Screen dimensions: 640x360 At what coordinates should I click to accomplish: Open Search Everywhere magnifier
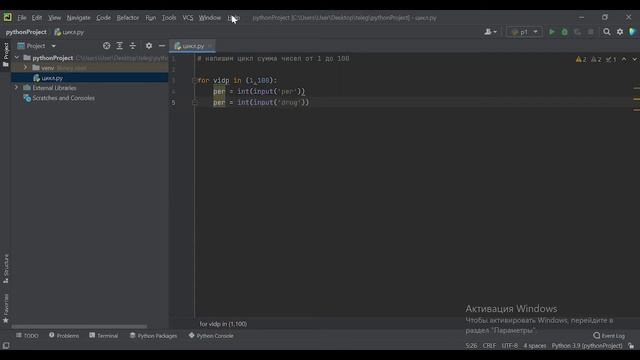click(x=607, y=32)
